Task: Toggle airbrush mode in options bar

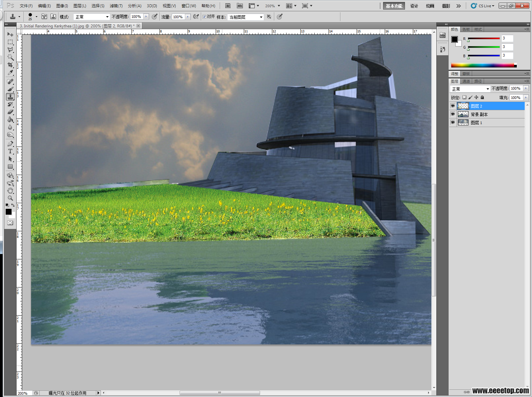Action: [196, 17]
